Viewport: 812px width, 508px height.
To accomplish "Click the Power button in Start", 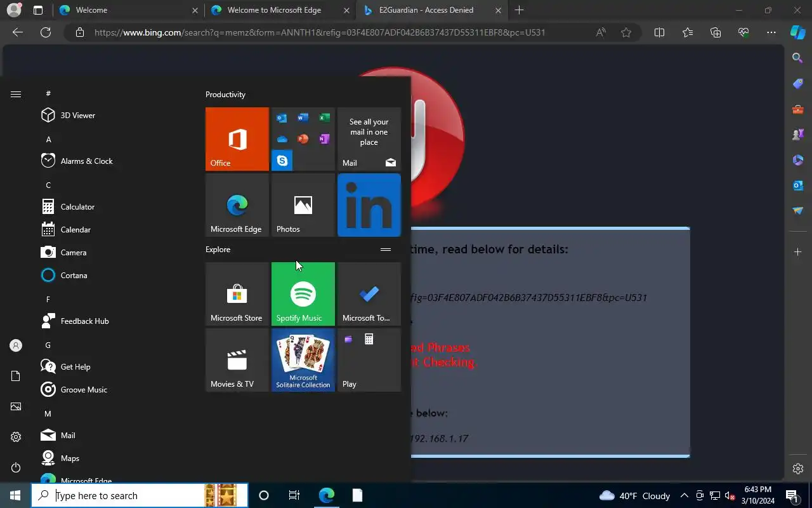I will 16,467.
